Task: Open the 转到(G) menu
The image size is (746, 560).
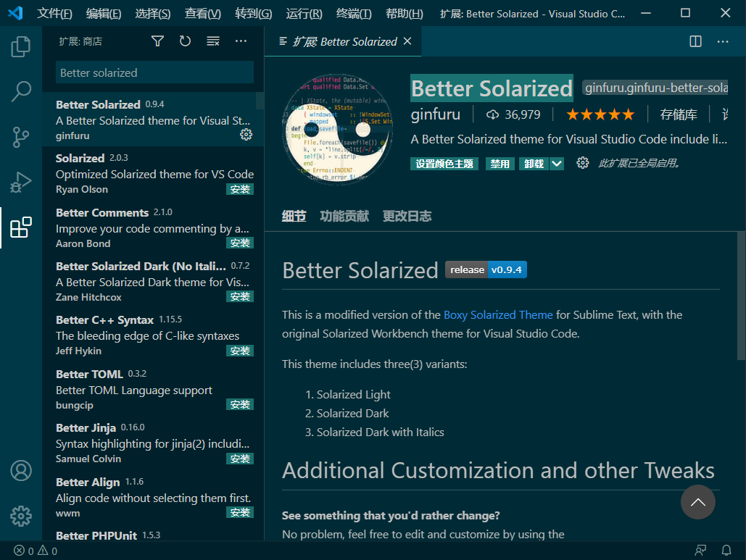Action: point(254,13)
